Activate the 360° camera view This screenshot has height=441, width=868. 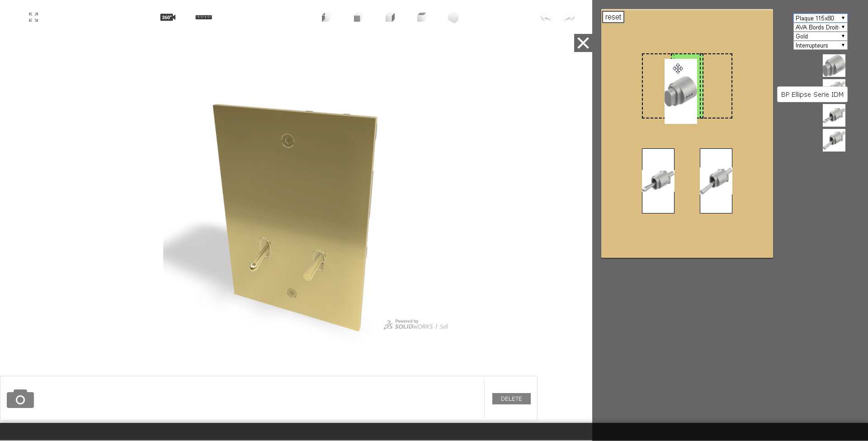pos(168,17)
